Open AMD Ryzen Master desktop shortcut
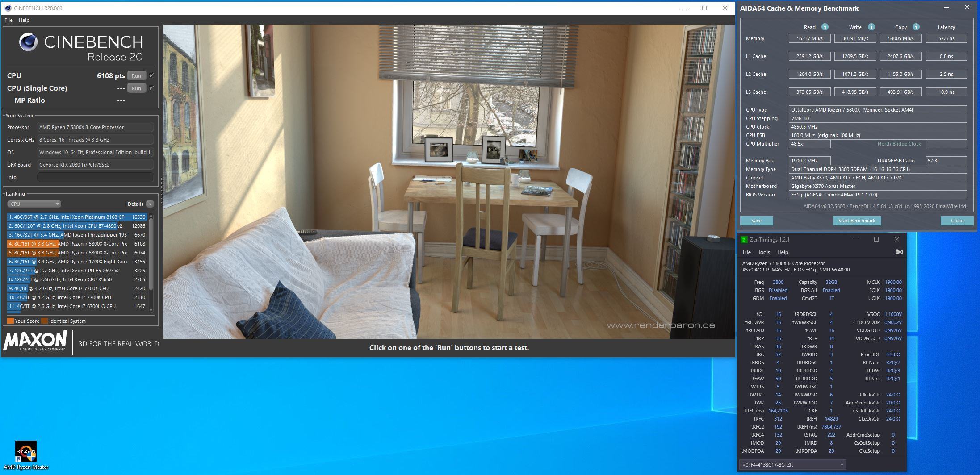The width and height of the screenshot is (980, 475). [x=26, y=455]
